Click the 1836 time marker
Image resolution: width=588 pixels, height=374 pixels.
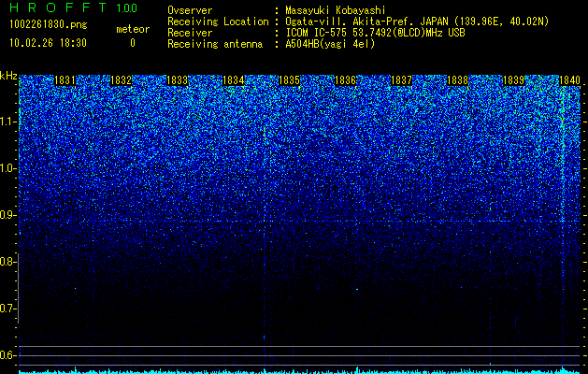pyautogui.click(x=345, y=80)
